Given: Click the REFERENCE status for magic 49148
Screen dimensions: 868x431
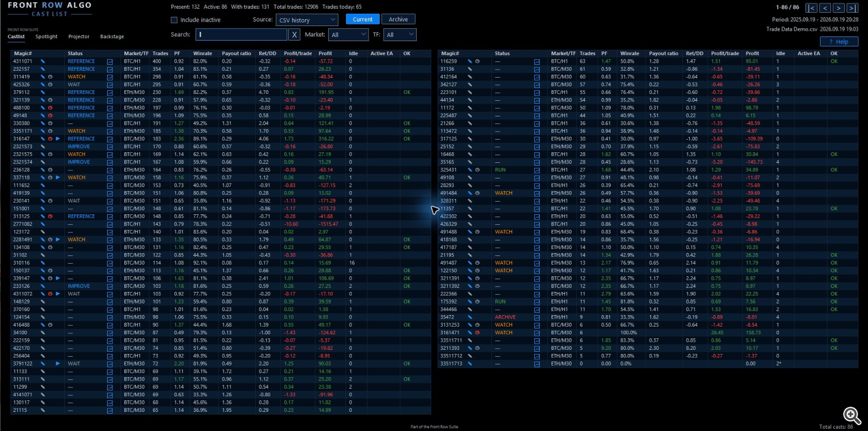Looking at the screenshot, I should tap(81, 115).
